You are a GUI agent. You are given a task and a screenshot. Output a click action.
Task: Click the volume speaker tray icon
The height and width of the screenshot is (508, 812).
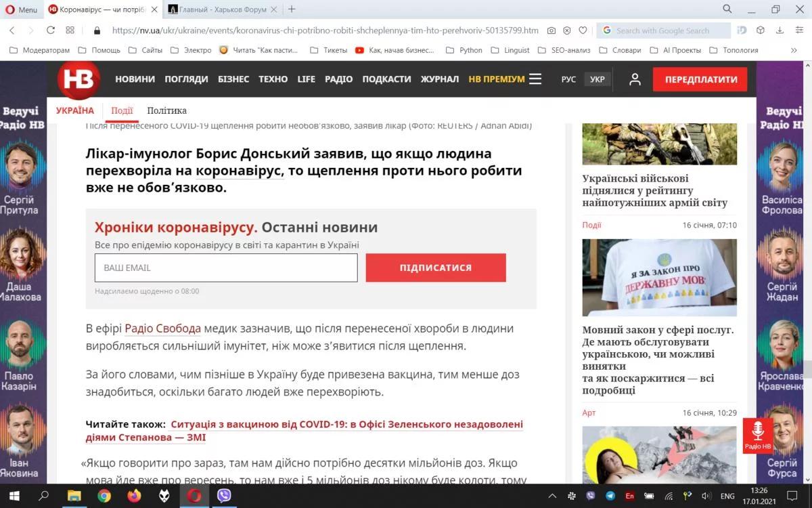click(708, 496)
